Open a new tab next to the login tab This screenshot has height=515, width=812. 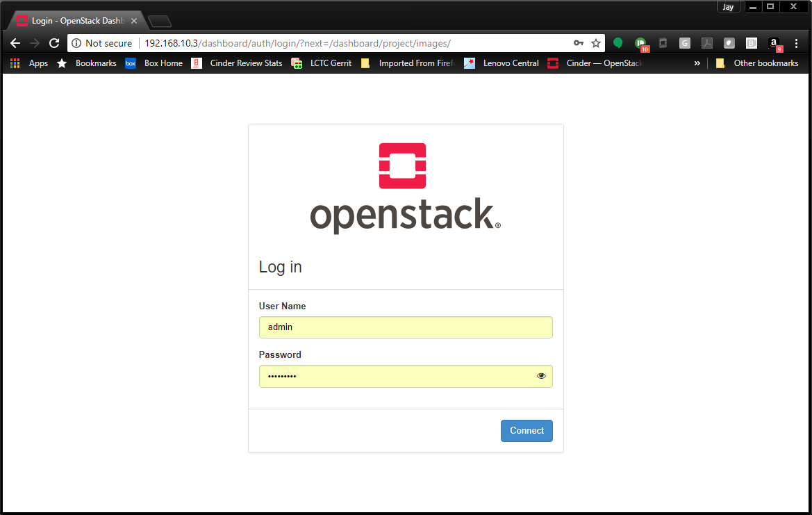(x=160, y=22)
